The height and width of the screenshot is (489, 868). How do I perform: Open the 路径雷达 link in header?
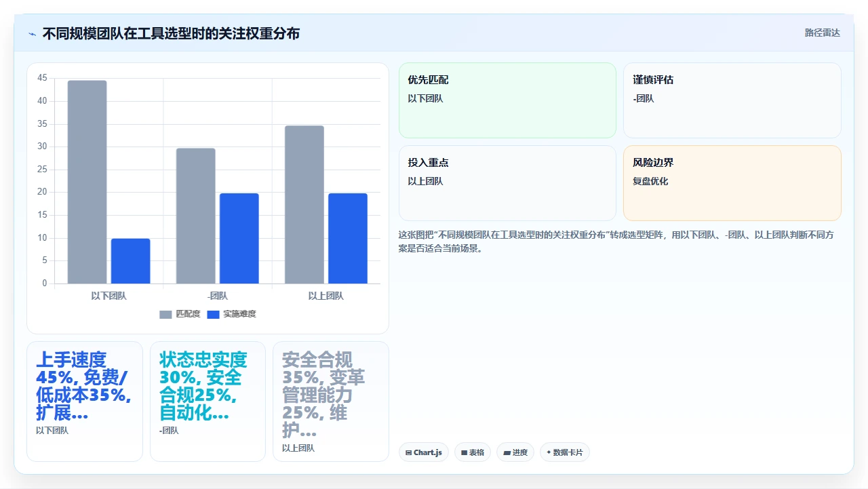(x=822, y=33)
